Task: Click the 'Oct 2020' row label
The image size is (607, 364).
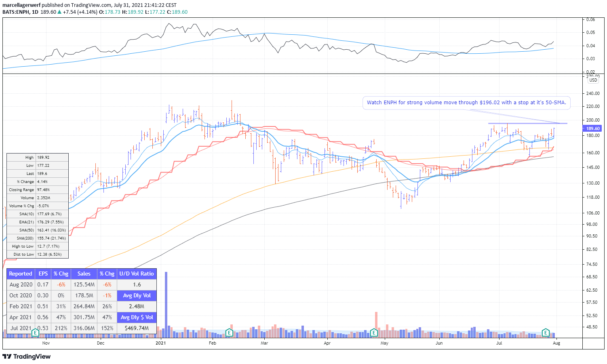Action: pos(21,296)
